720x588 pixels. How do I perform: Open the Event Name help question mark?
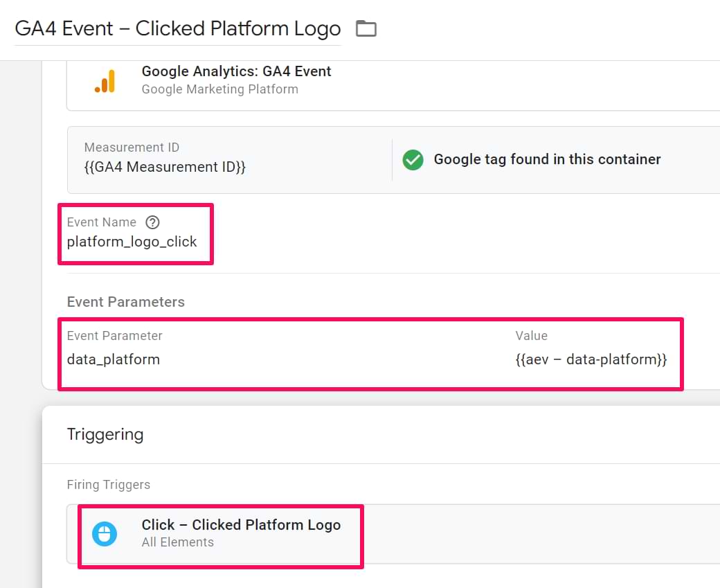coord(152,222)
